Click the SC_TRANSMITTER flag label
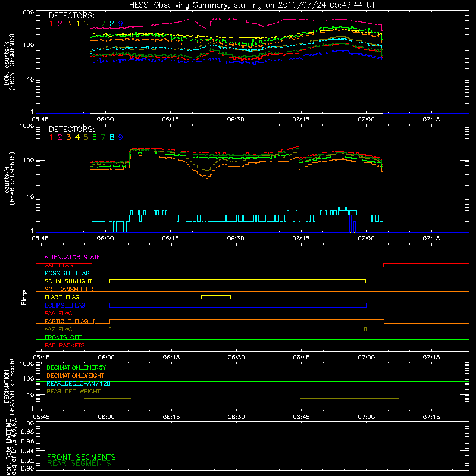 (69, 289)
